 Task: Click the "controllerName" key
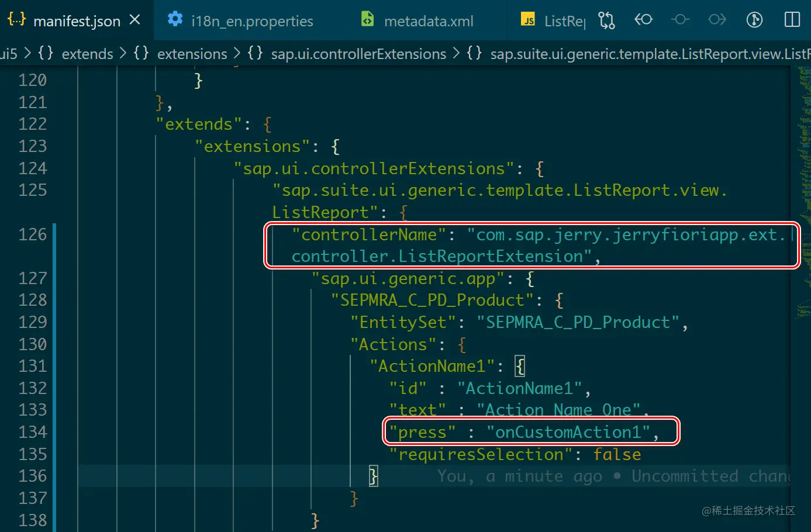369,234
